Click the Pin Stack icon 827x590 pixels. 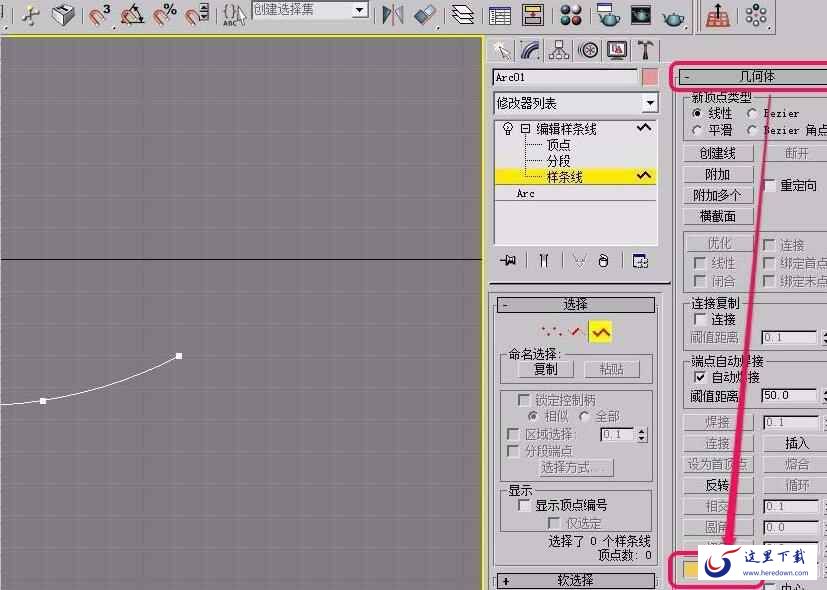pyautogui.click(x=509, y=260)
